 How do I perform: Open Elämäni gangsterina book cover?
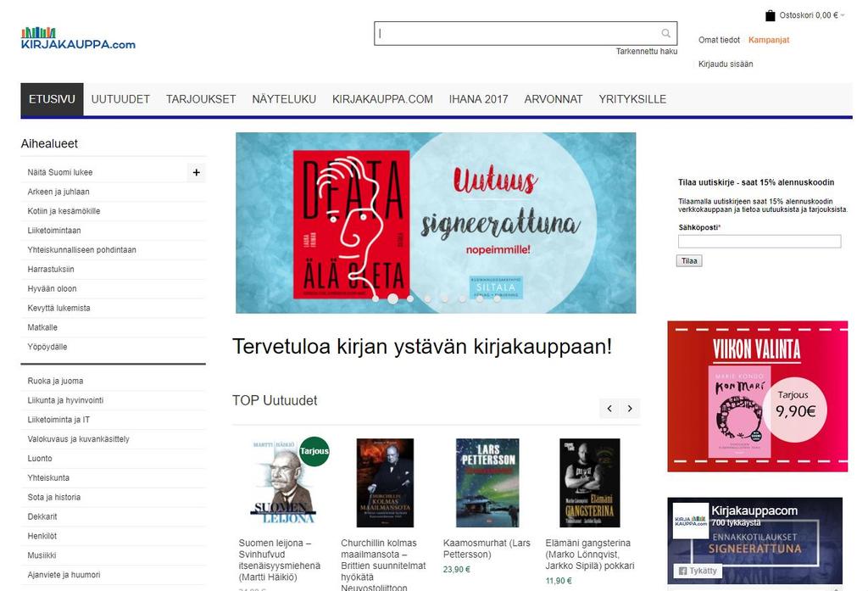pos(590,483)
